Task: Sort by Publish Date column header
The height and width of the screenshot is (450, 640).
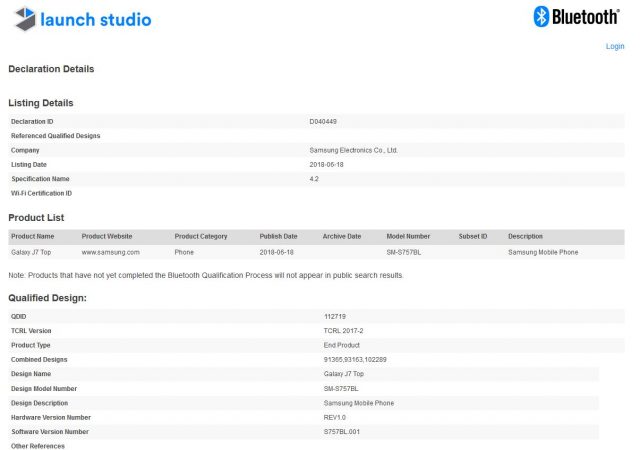Action: [278, 236]
